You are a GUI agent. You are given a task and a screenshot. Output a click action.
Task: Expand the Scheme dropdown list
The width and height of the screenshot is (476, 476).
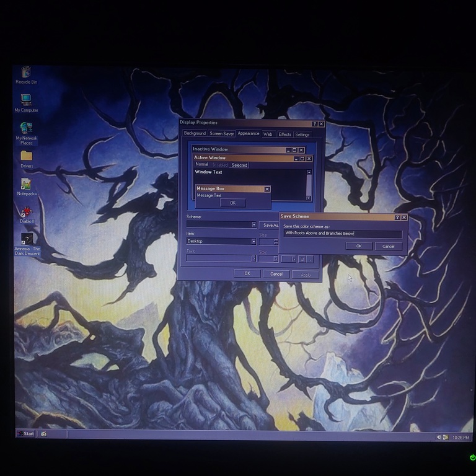coord(253,225)
